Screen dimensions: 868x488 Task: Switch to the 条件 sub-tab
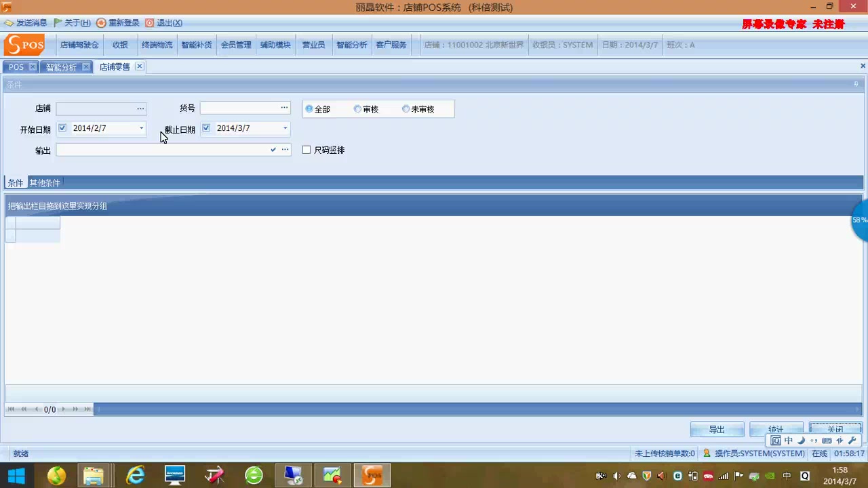(15, 183)
